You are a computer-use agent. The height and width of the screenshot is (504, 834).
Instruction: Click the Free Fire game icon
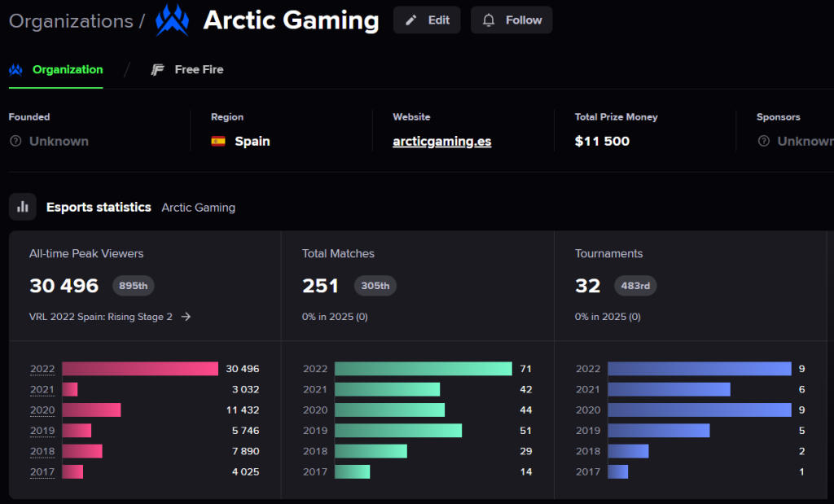coord(157,70)
